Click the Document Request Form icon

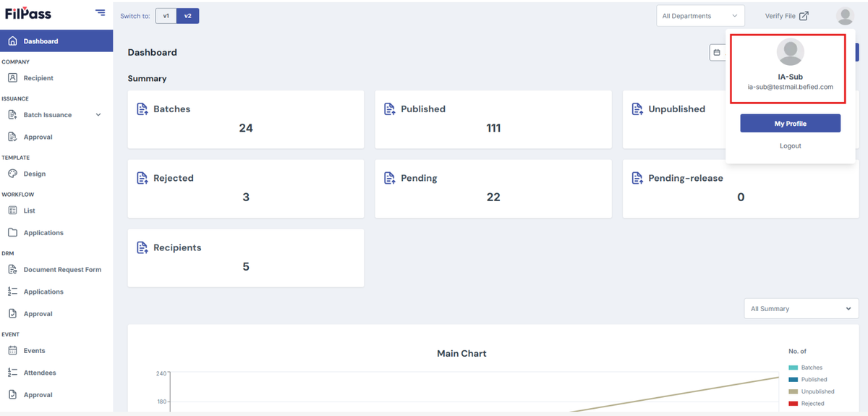click(x=12, y=270)
